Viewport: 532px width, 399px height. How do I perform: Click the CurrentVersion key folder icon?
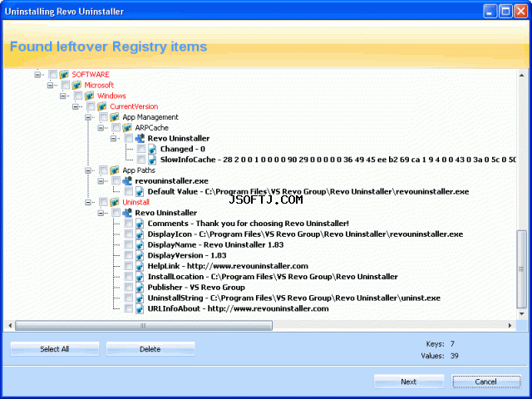click(x=102, y=106)
